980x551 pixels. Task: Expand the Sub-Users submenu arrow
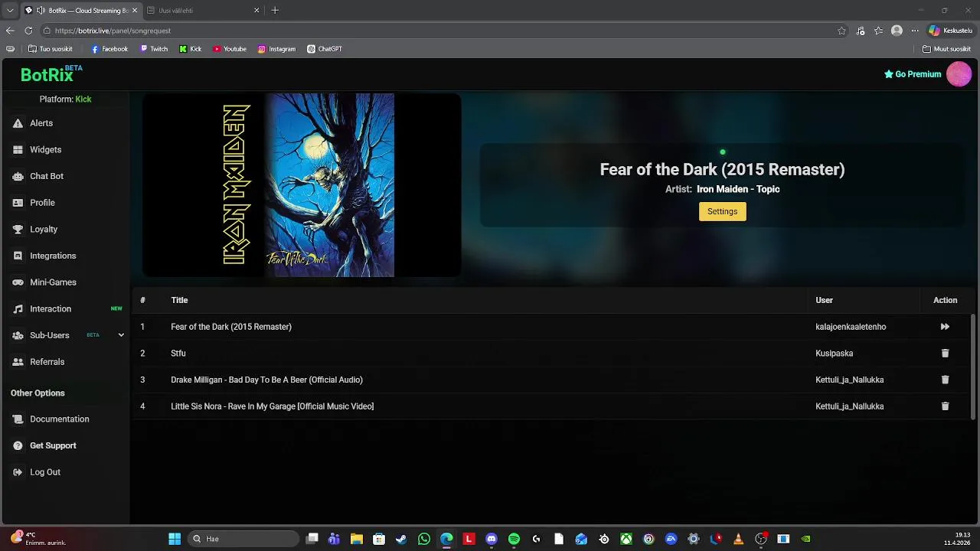pos(121,335)
